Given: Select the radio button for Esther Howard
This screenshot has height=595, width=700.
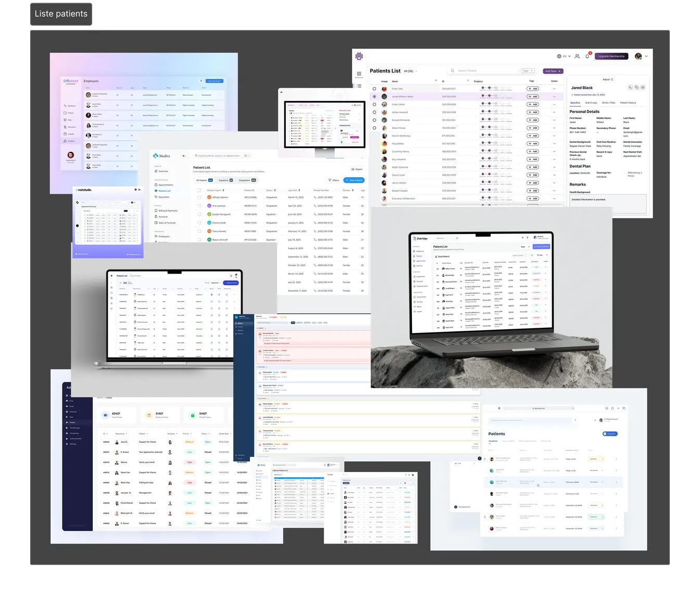Looking at the screenshot, I should coord(374,112).
